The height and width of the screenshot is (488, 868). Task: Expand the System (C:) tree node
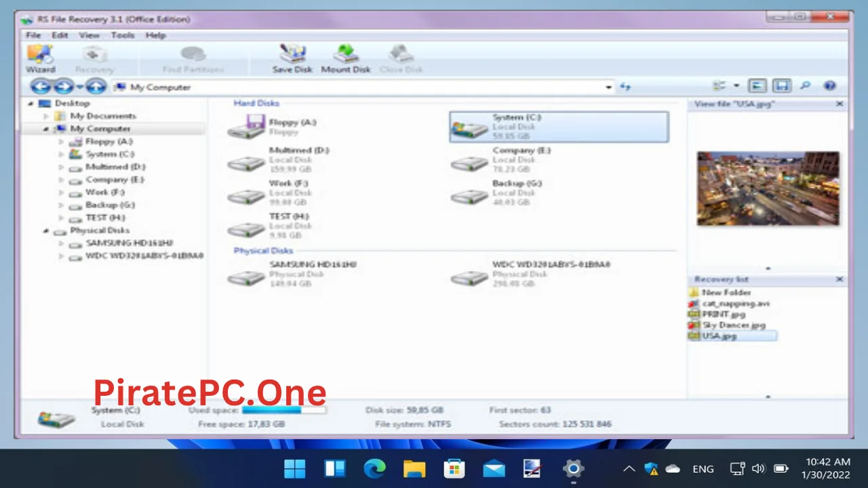click(62, 154)
